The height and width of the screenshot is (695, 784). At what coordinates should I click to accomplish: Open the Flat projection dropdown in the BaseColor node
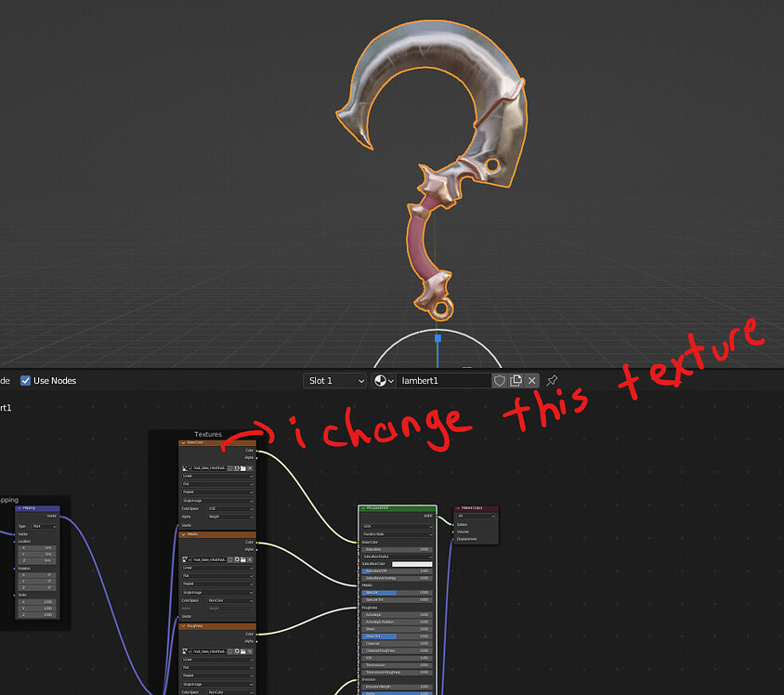(x=217, y=484)
